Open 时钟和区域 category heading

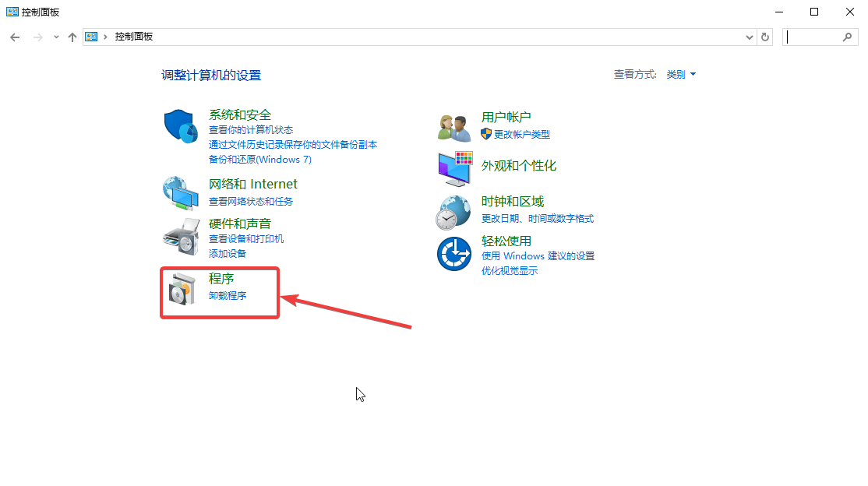coord(513,202)
